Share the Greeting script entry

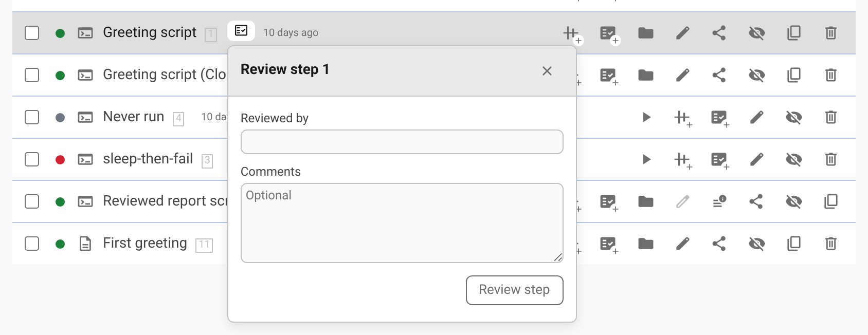tap(719, 33)
